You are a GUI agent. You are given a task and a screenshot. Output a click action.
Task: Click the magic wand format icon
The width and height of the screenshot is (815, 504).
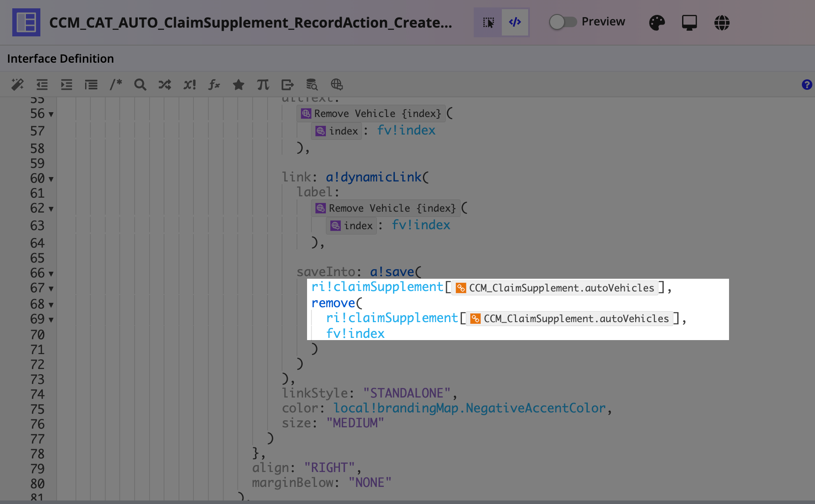[18, 85]
